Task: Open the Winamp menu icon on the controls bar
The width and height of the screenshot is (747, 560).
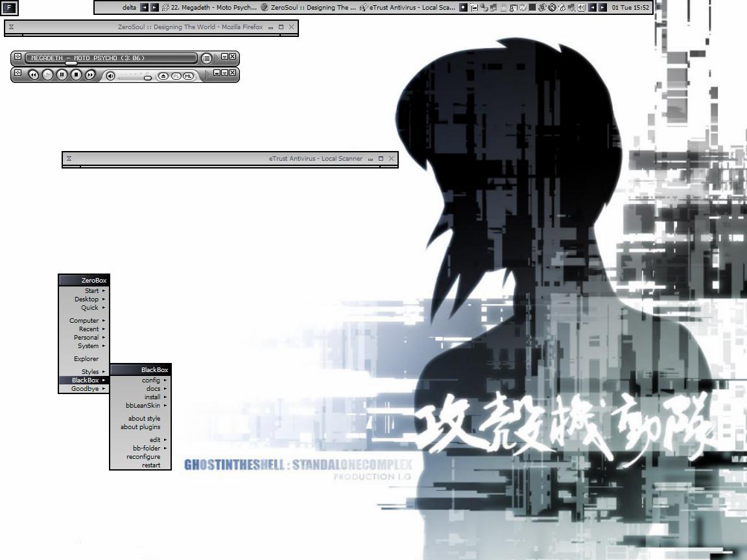Action: (18, 73)
